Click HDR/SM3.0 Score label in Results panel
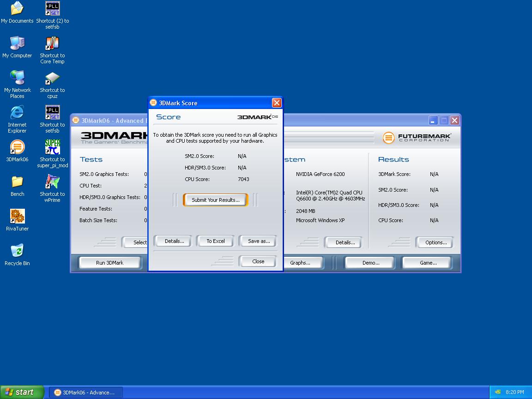This screenshot has width=532, height=399. pyautogui.click(x=399, y=205)
